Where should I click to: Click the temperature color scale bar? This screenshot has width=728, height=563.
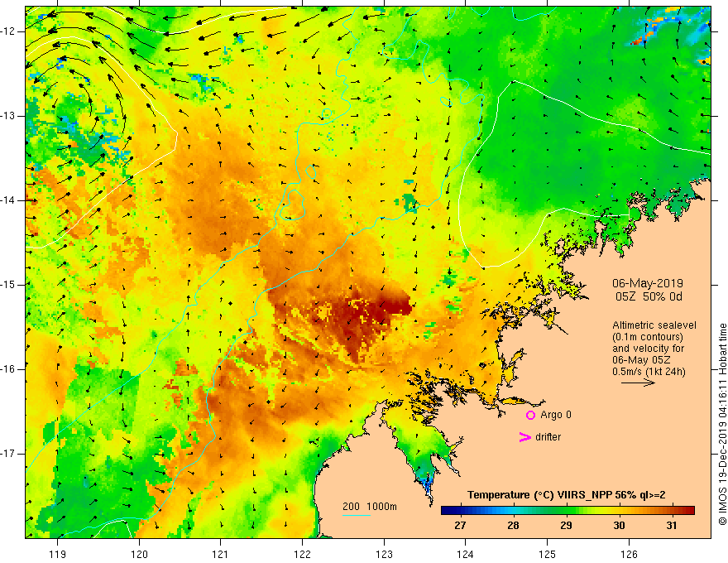point(568,511)
